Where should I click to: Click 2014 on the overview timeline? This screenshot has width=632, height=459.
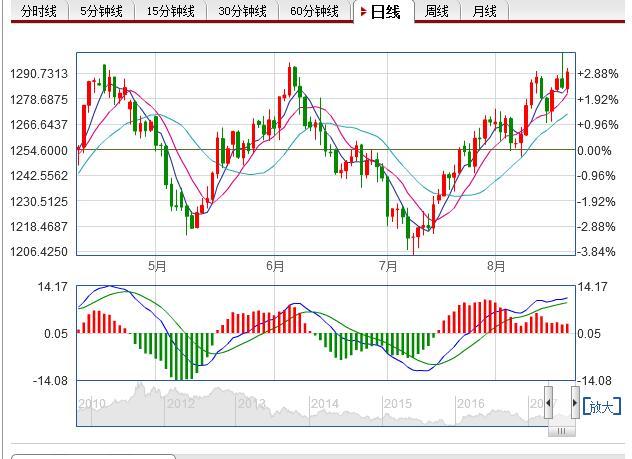coord(324,404)
